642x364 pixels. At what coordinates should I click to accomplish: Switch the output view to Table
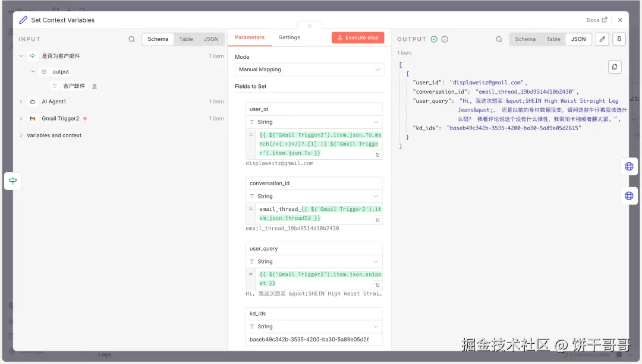[553, 39]
